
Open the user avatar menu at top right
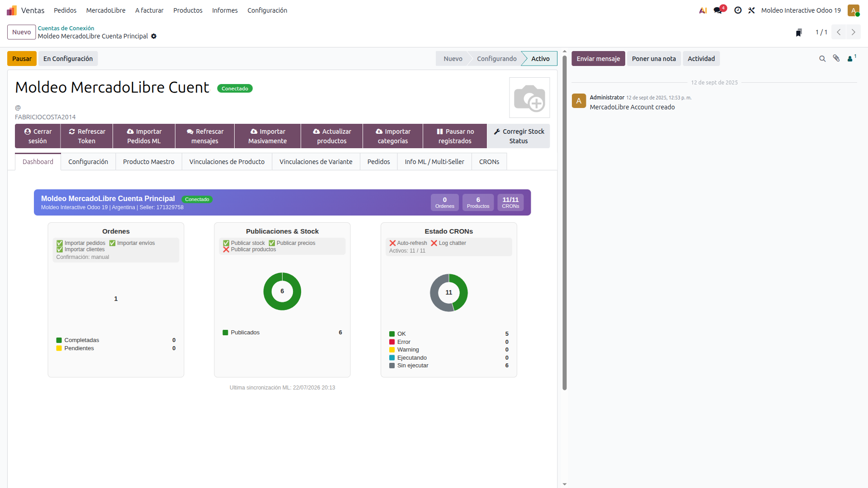[853, 10]
